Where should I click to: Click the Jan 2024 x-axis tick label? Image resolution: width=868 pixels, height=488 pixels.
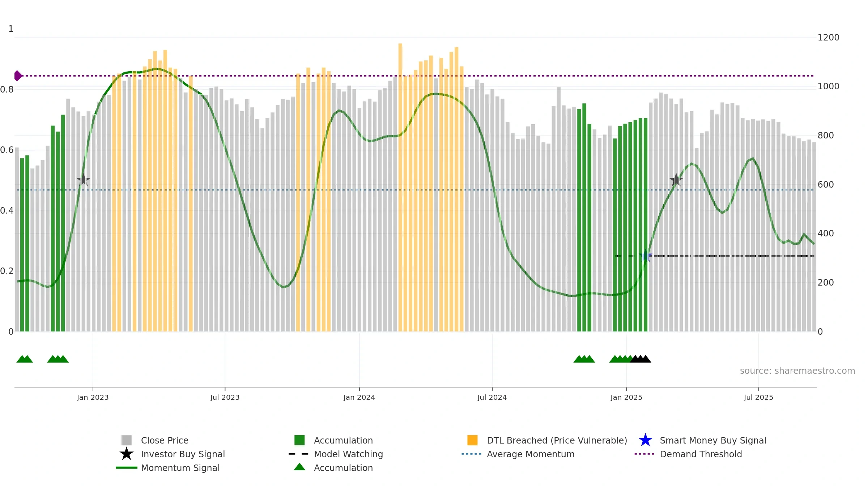359,397
